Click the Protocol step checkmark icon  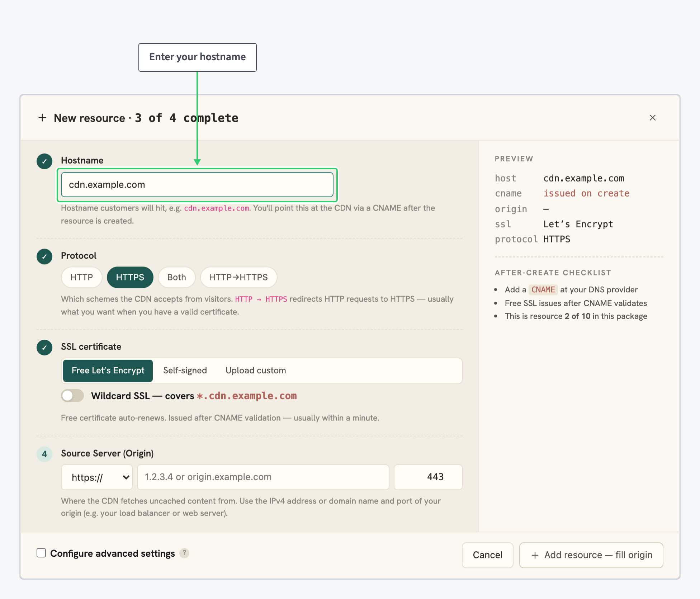click(44, 256)
